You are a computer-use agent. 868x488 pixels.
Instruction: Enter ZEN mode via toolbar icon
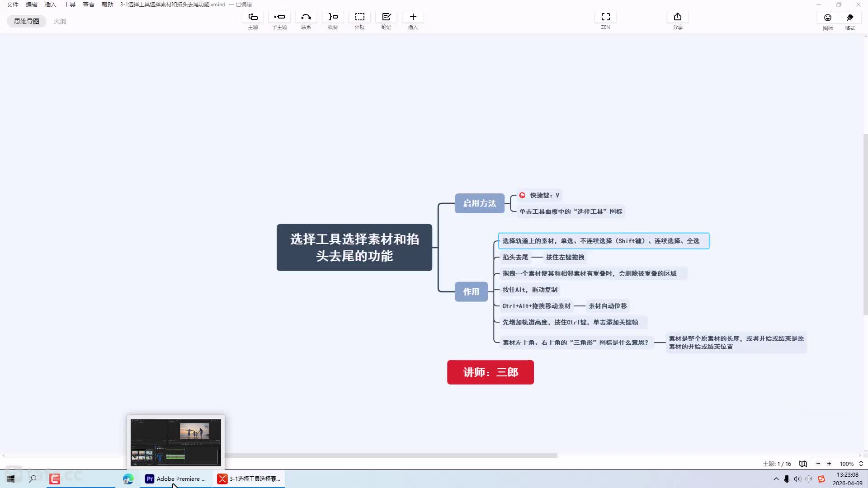coord(605,17)
